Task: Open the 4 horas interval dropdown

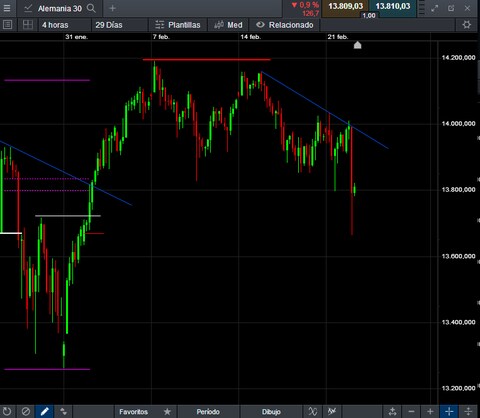Action: coord(64,25)
